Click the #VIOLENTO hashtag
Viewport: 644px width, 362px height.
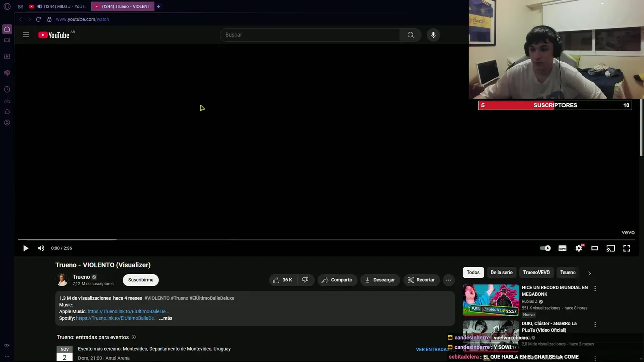point(157,298)
